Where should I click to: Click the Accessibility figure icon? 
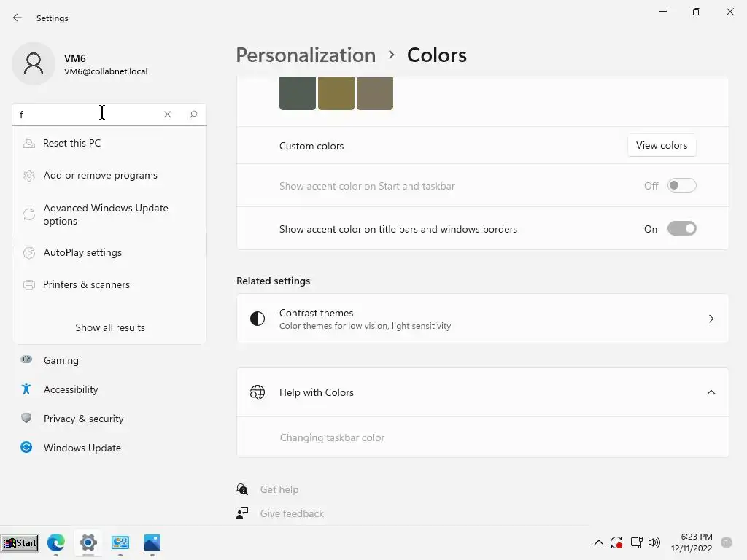pos(26,389)
